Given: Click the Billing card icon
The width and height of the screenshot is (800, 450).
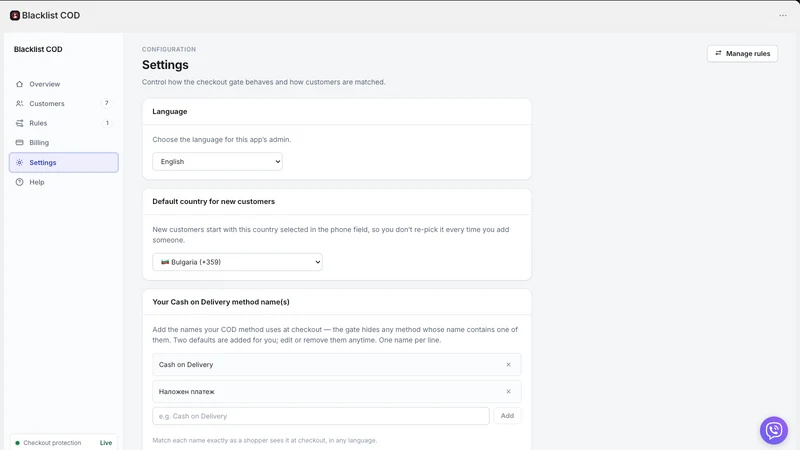Looking at the screenshot, I should (19, 142).
